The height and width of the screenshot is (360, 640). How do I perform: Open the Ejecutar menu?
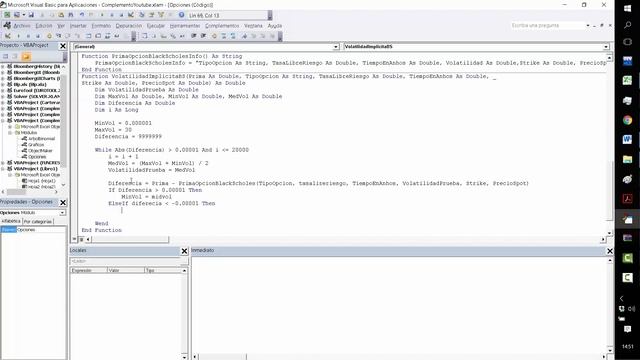tap(156, 26)
